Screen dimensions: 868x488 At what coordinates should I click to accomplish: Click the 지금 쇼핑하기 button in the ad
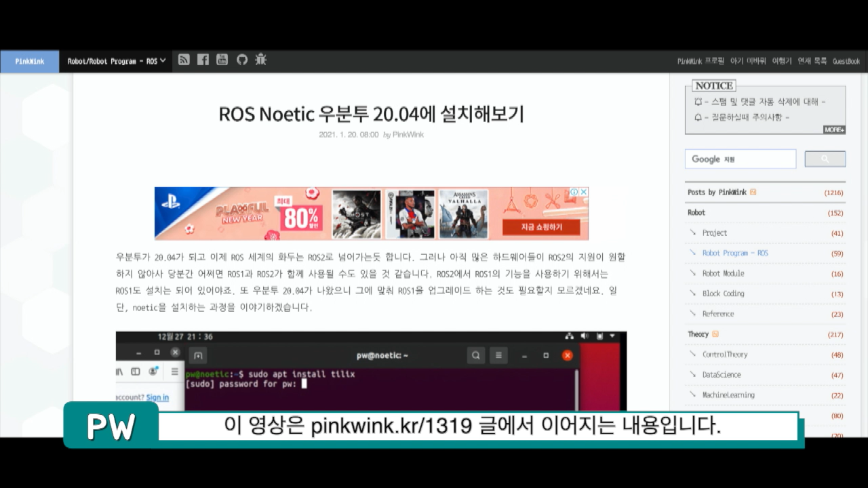[541, 227]
